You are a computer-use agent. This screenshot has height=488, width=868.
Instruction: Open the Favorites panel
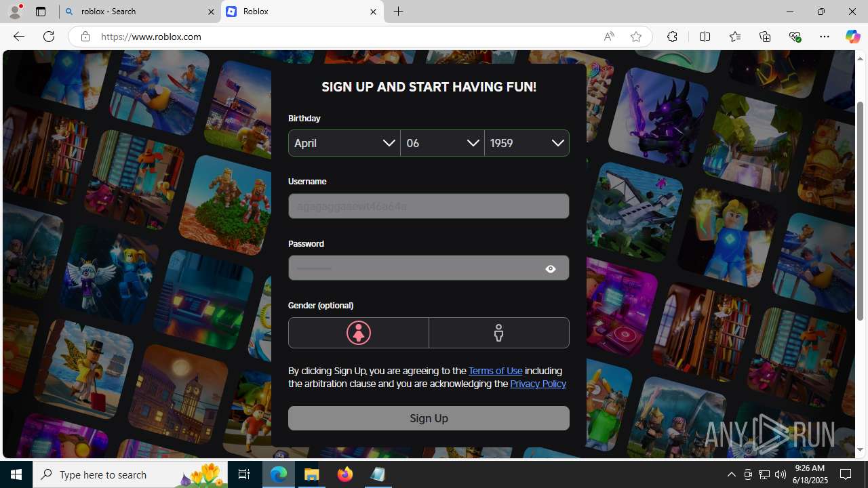pyautogui.click(x=734, y=37)
